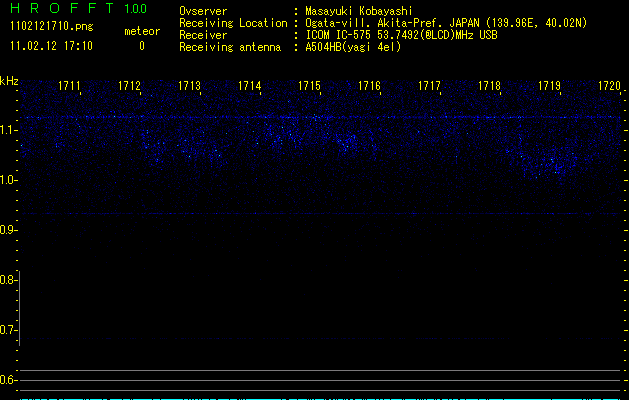
Task: Click the name Masayuki Kobayashi
Action: point(359,11)
